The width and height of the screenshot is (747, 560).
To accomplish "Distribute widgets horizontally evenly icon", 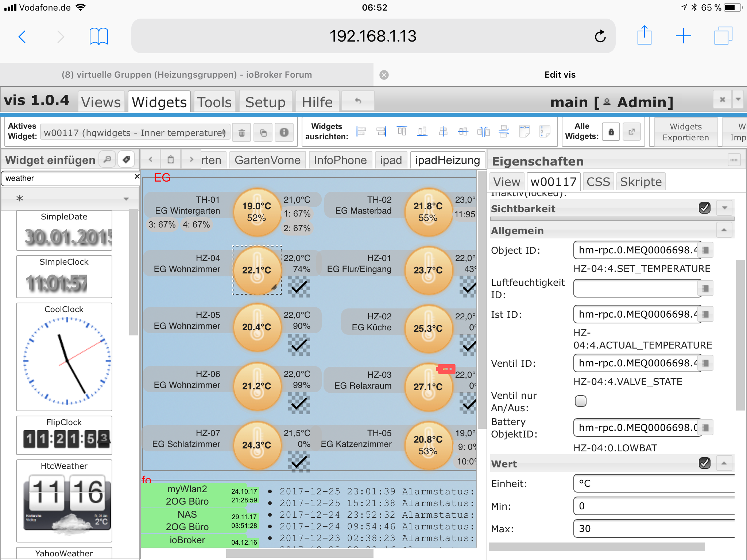I will [483, 131].
